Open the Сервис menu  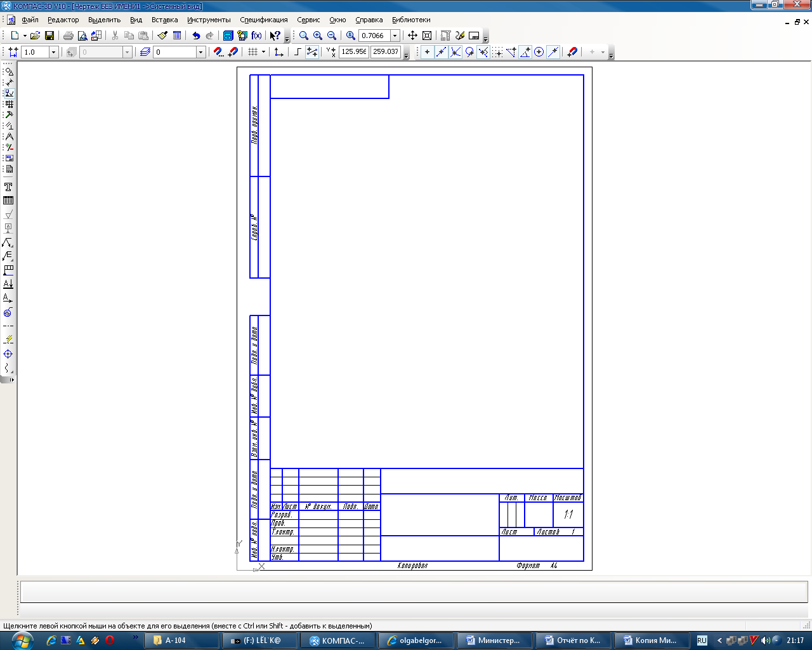click(x=308, y=20)
